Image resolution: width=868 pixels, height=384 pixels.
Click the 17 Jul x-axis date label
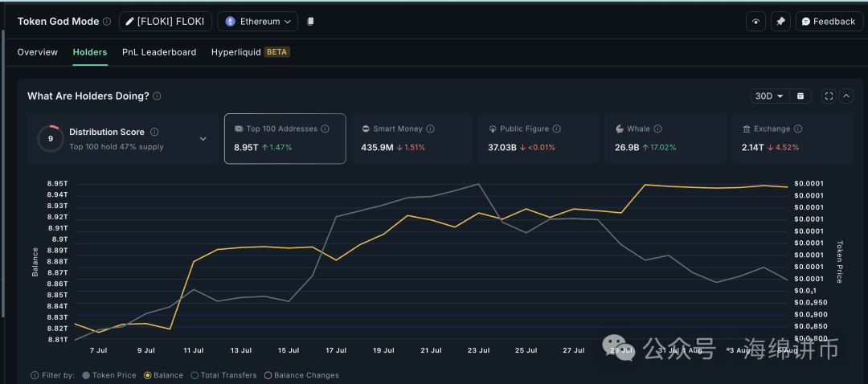(x=336, y=351)
